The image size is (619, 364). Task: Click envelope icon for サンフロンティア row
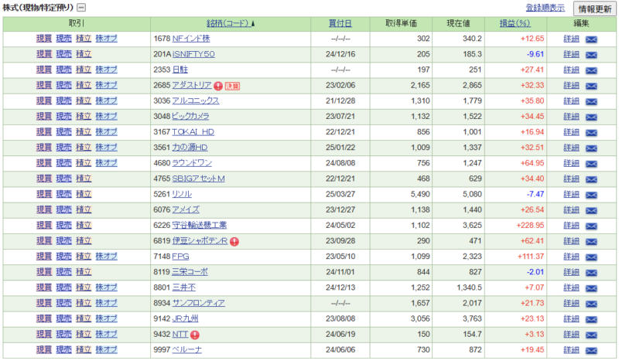591,304
